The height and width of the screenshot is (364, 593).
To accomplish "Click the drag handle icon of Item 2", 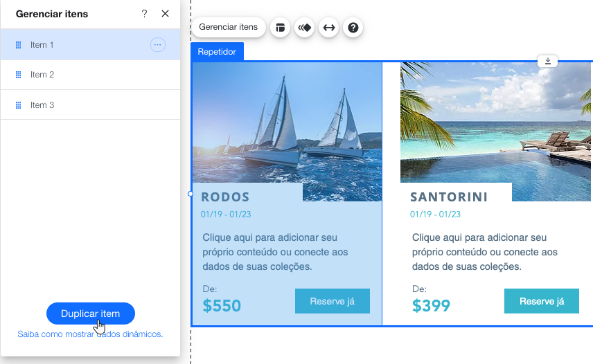I will [18, 75].
